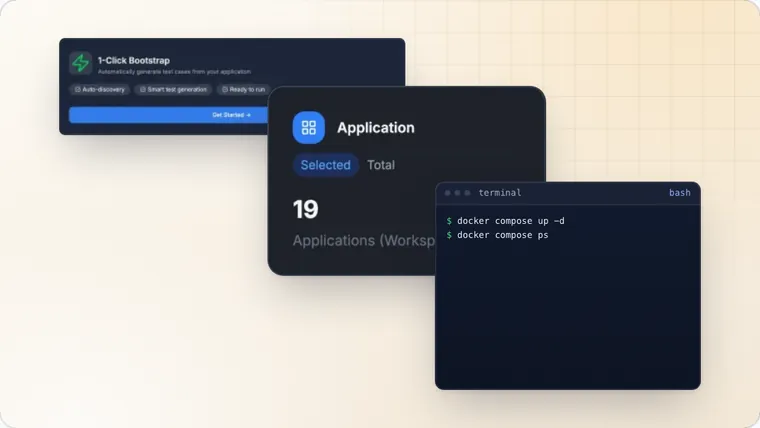Click the Application card heading
The width and height of the screenshot is (760, 428).
(376, 127)
